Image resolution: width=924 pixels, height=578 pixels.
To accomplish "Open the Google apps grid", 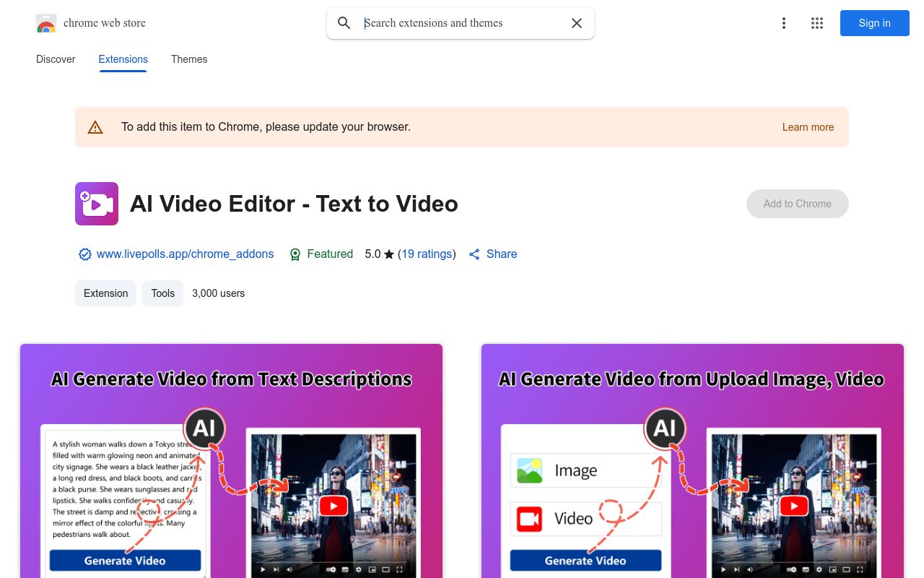I will coord(817,23).
